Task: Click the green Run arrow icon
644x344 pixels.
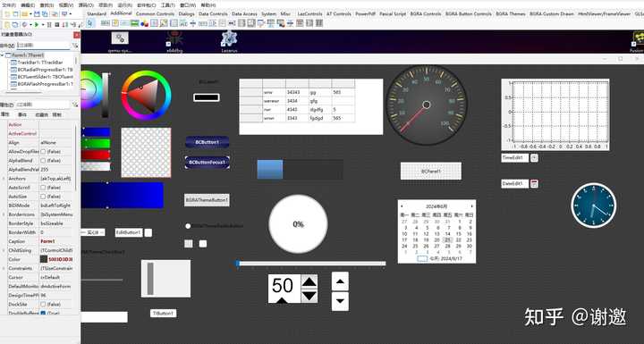Action: [x=37, y=25]
